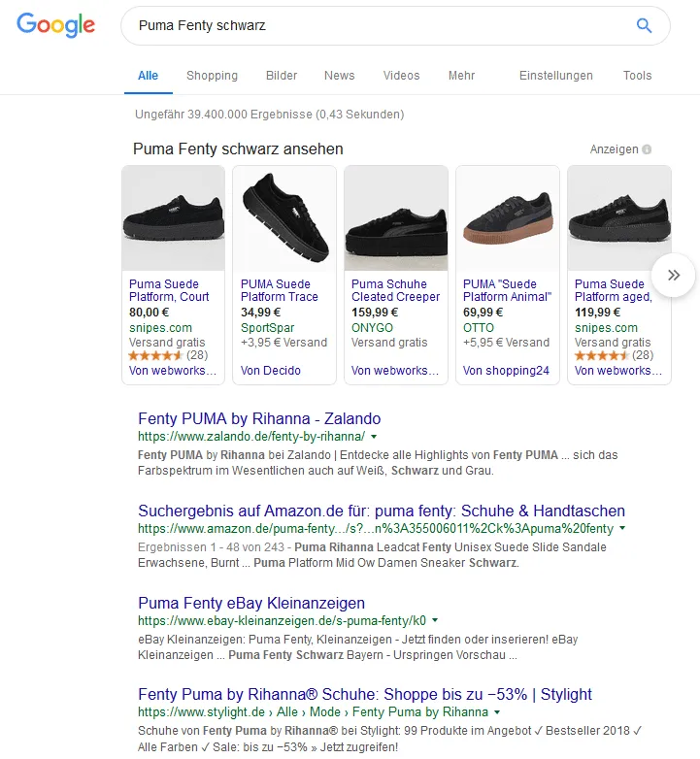Click Von webworks link under 159,99 € product
Image resolution: width=700 pixels, height=759 pixels.
coord(395,371)
